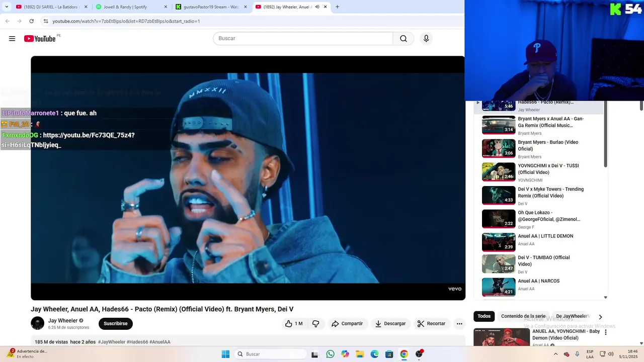
Task: Open Microsoft Edge from the taskbar
Action: [374, 354]
